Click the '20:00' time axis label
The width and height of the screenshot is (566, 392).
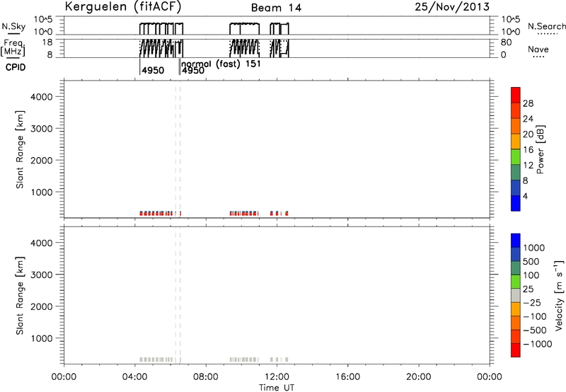pos(419,377)
